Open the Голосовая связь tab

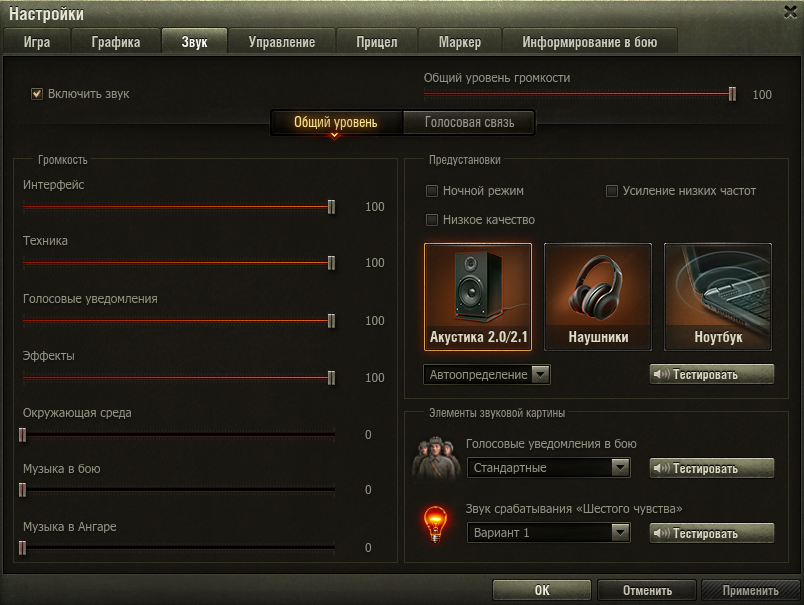click(469, 122)
